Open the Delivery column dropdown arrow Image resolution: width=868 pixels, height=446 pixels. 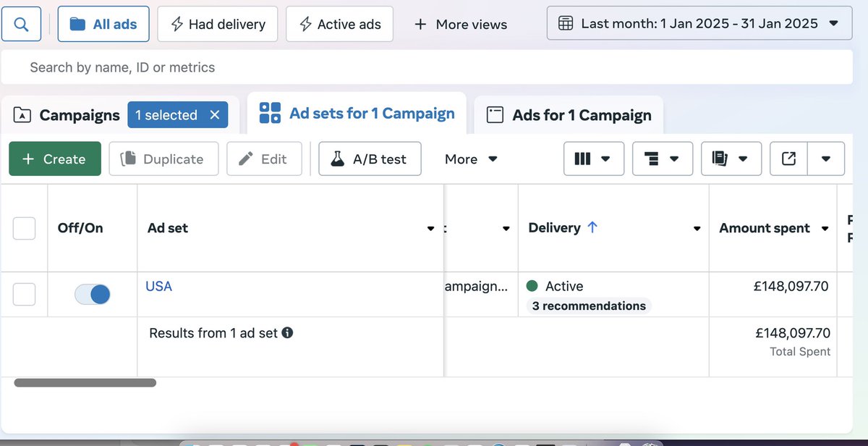[x=697, y=229]
